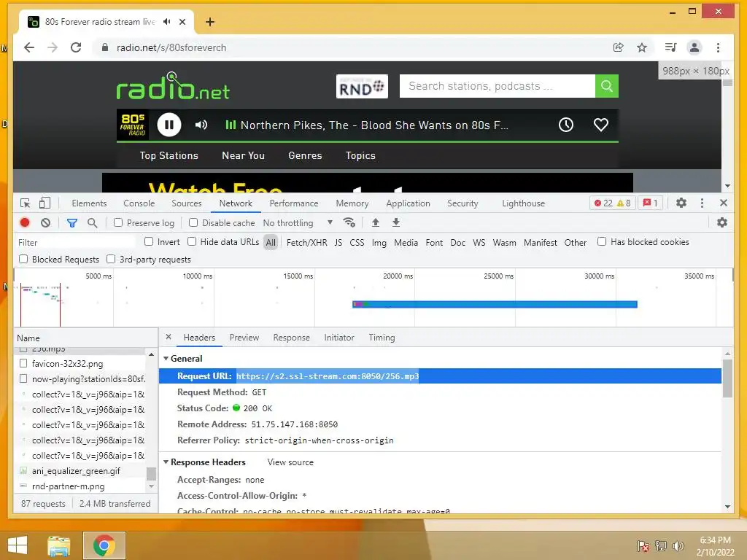747x560 pixels.
Task: Click the blue stream bar in timeline overview
Action: click(495, 304)
